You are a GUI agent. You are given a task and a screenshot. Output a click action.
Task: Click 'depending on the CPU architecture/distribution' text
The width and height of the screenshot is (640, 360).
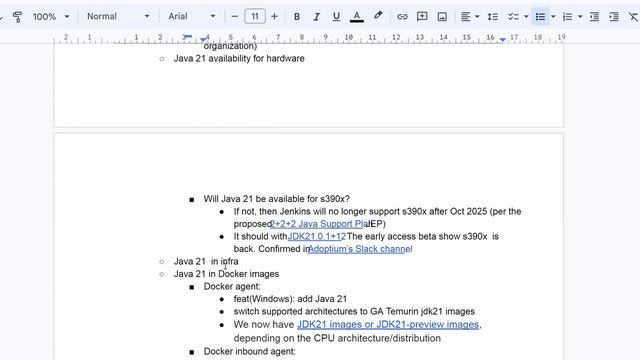[337, 338]
